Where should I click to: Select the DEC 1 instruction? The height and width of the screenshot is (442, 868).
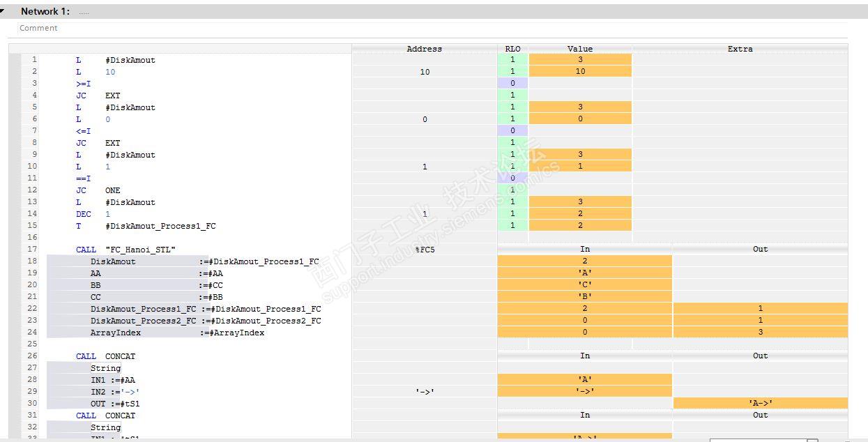pos(93,214)
